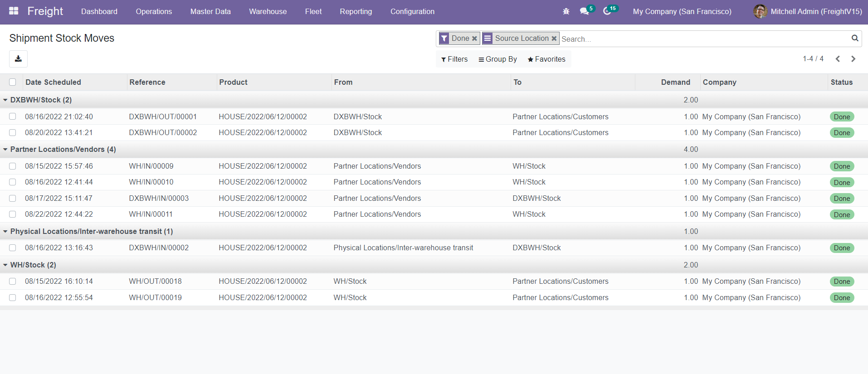
Task: Click the search magnifier icon
Action: click(854, 39)
